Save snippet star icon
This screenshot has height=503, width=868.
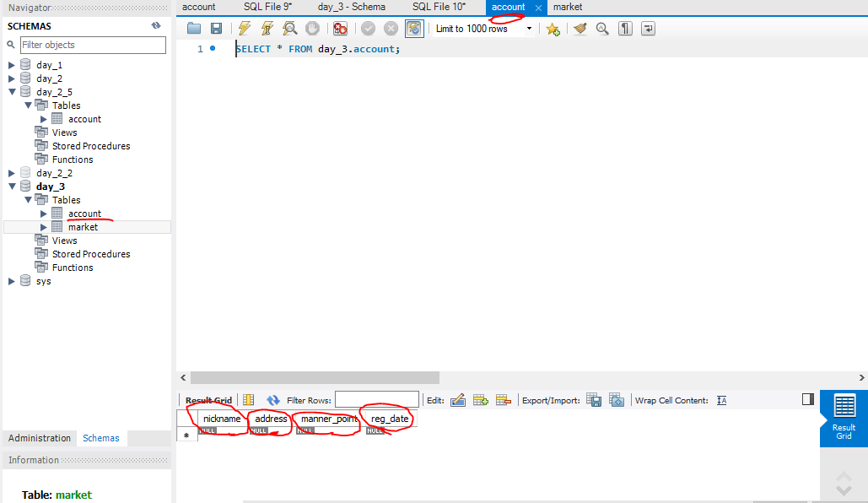point(553,29)
